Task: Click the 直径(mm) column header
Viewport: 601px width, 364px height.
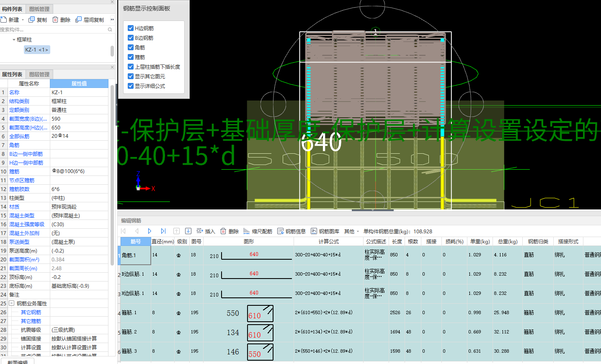Action: 163,241
